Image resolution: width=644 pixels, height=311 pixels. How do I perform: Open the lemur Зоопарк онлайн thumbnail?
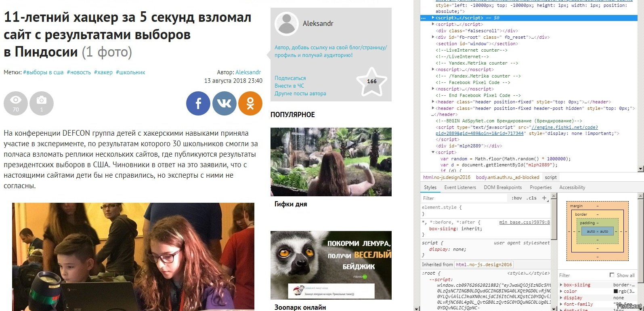pos(331,265)
